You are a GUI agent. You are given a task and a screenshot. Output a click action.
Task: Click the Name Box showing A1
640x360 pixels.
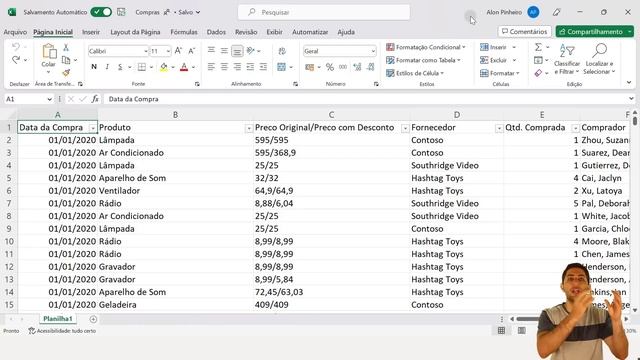(x=29, y=99)
